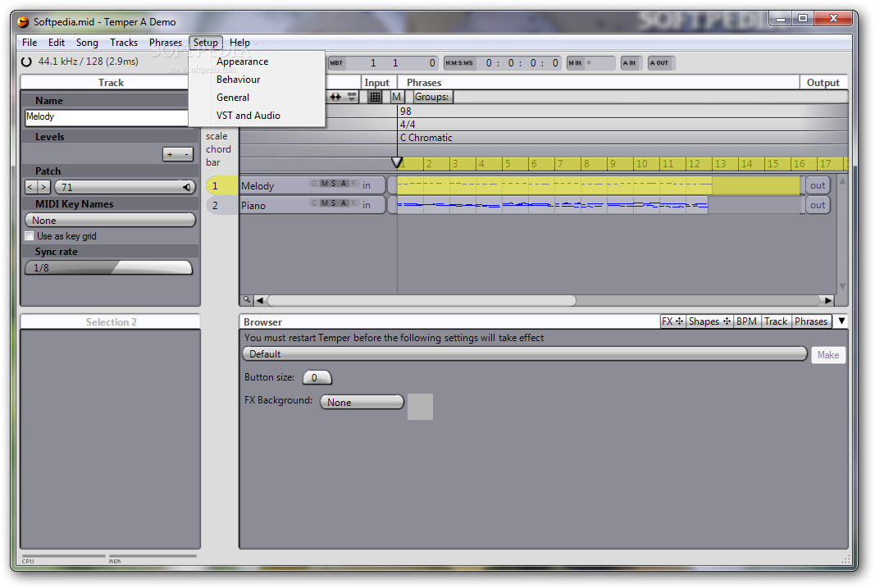Toggle Mute (M) on the Melody track
Image resolution: width=875 pixels, height=588 pixels.
[324, 184]
